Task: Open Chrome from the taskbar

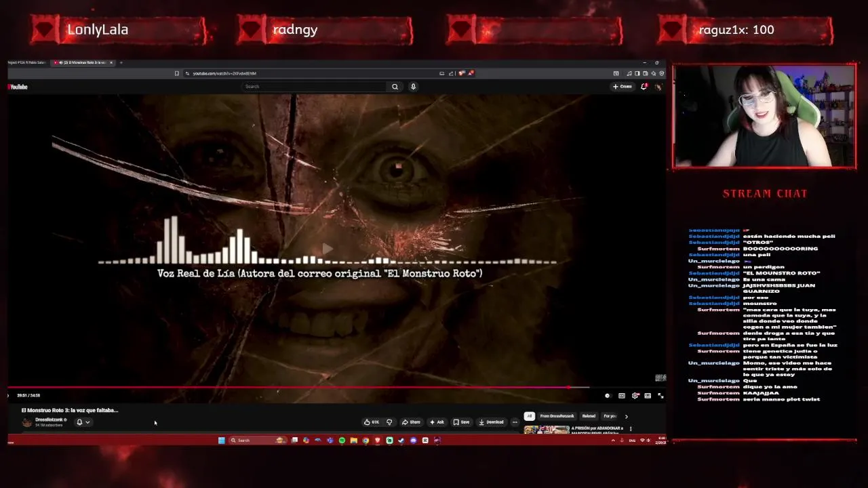Action: (x=366, y=441)
